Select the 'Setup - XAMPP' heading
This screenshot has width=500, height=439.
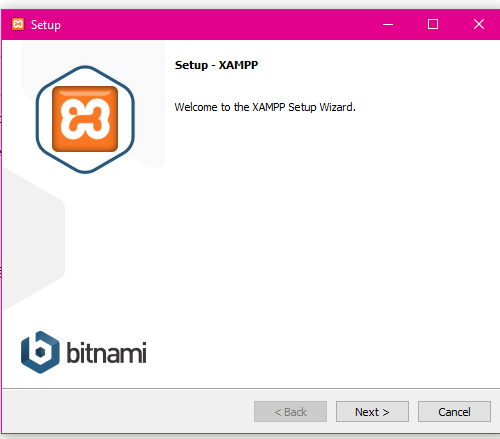pyautogui.click(x=216, y=65)
